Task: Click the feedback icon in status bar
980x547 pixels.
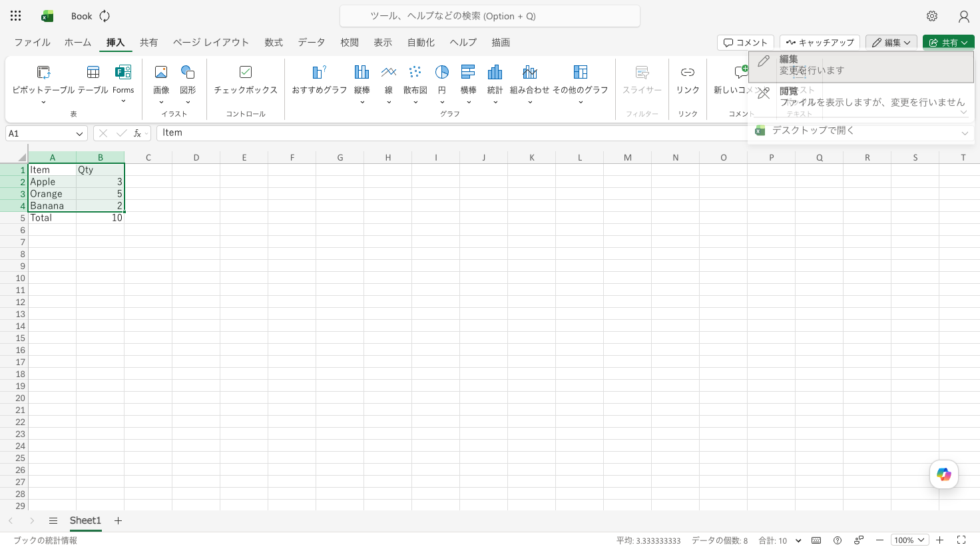Action: (859, 540)
